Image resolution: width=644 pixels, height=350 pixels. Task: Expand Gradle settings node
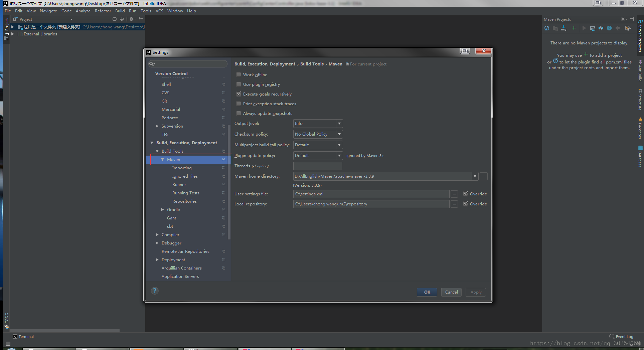(x=163, y=210)
